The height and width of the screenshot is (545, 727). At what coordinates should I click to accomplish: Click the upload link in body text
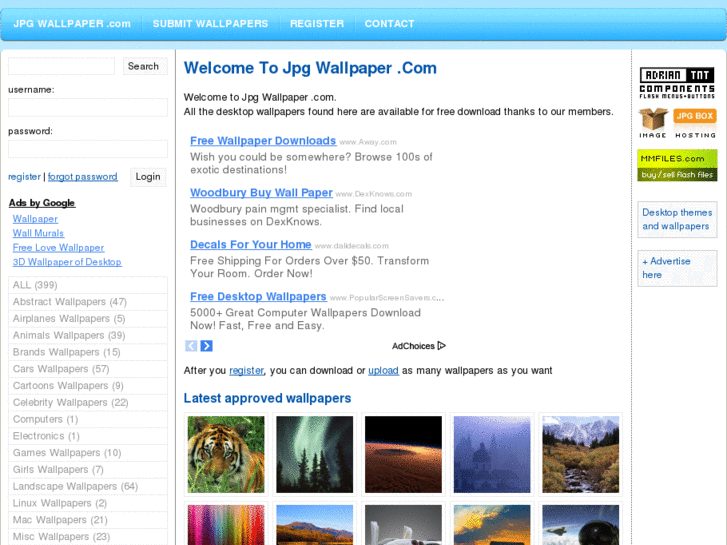click(x=383, y=371)
